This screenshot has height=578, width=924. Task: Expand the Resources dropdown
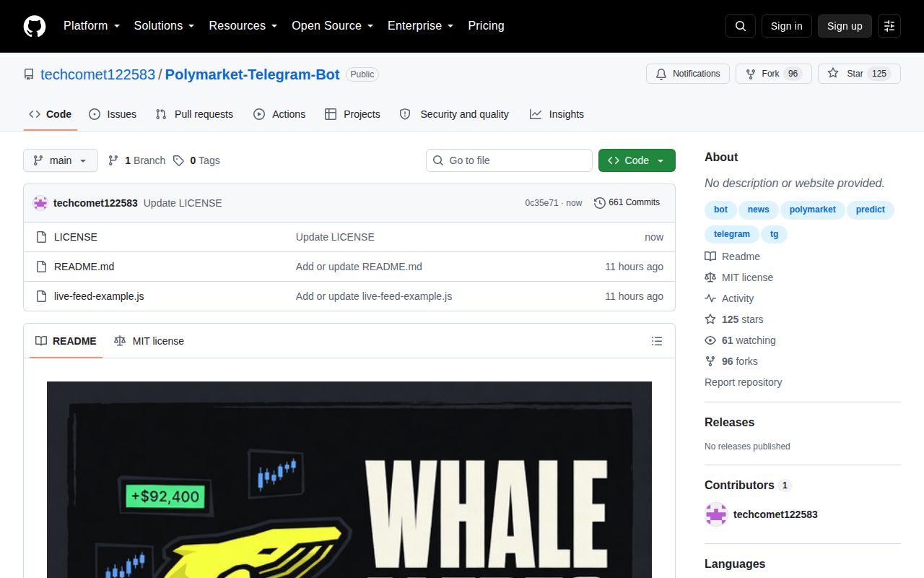[243, 26]
